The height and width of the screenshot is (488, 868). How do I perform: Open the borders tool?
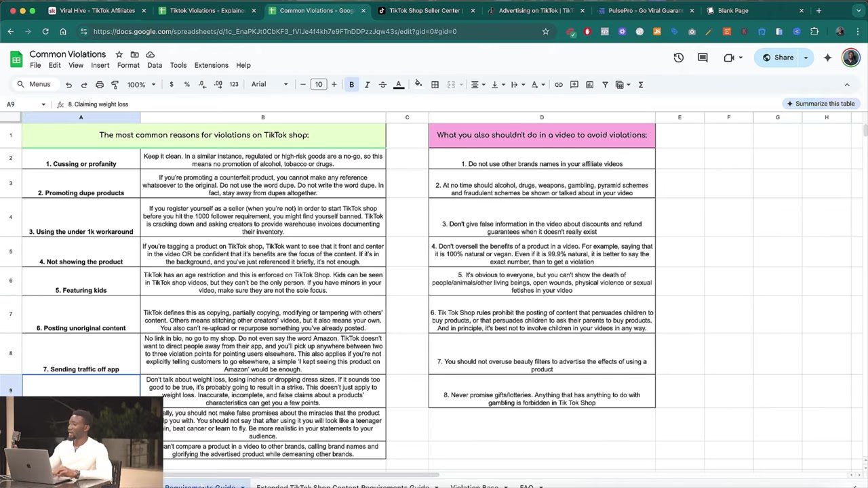pos(435,85)
